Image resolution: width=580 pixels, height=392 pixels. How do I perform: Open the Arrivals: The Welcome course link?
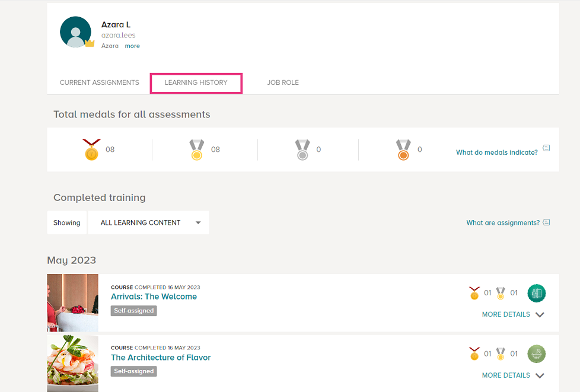point(154,297)
